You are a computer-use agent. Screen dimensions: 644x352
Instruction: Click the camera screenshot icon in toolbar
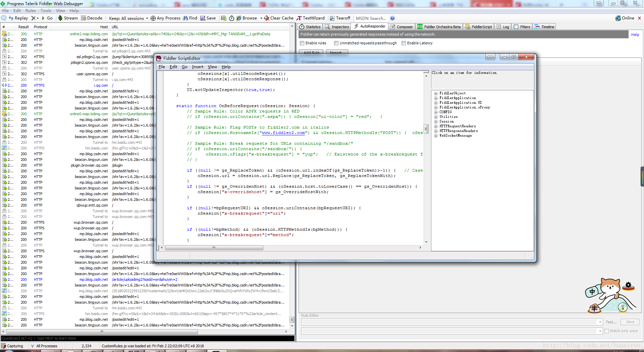224,18
